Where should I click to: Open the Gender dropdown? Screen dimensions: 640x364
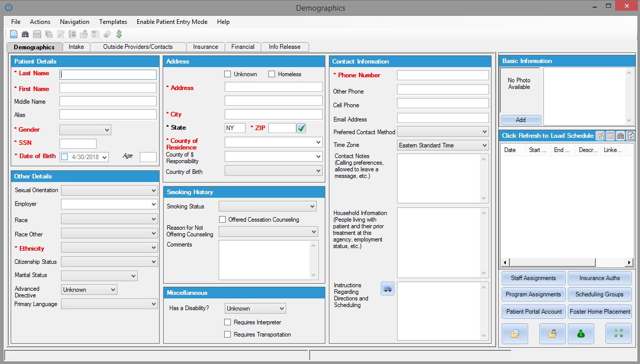(85, 130)
